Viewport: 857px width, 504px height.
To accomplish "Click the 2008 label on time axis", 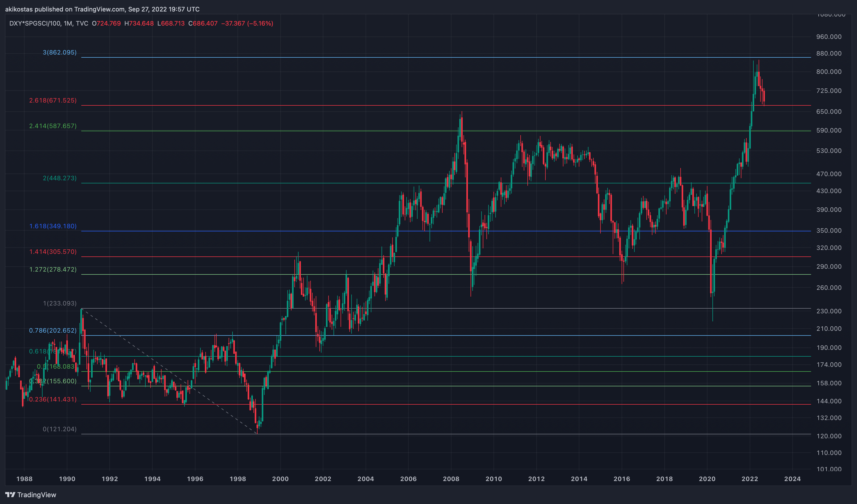I will click(x=451, y=479).
